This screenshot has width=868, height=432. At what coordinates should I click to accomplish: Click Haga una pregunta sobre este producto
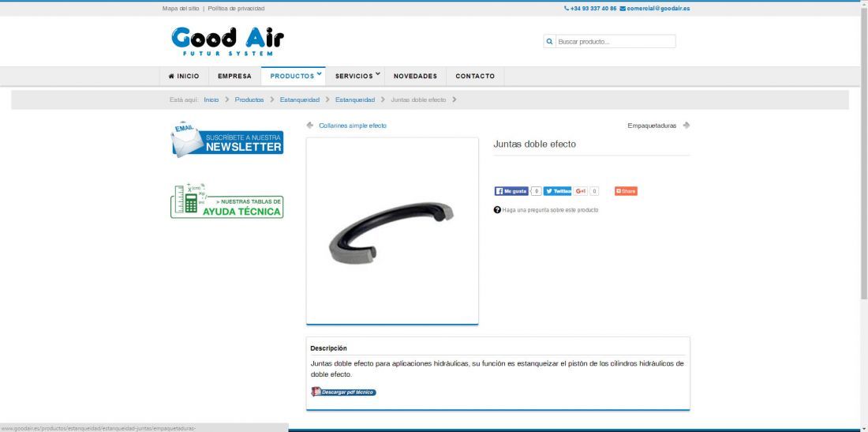[x=550, y=210]
